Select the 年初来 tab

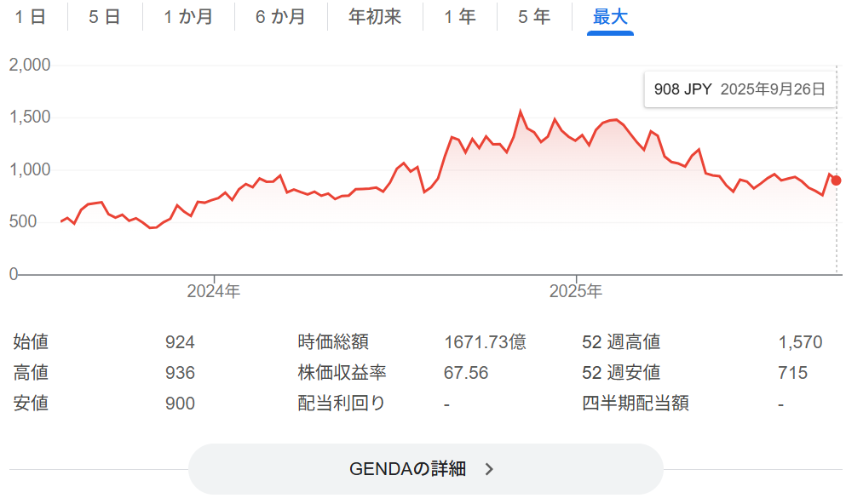click(375, 17)
